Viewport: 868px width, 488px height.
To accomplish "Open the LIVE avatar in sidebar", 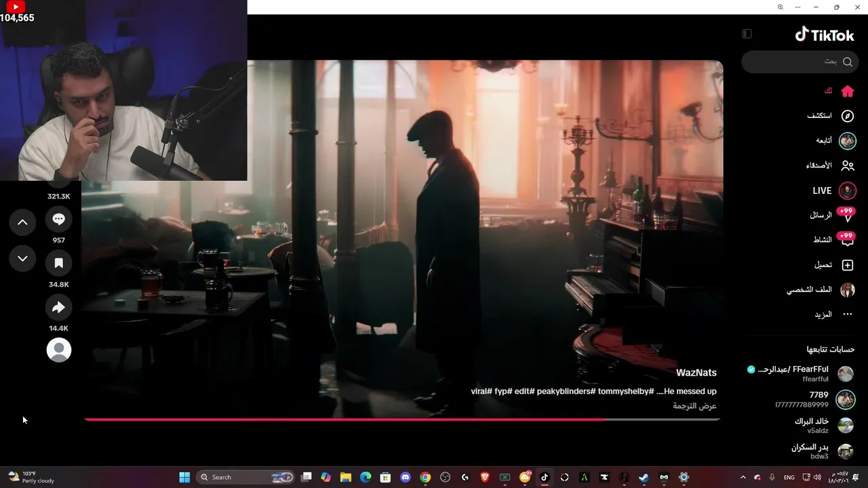I will [x=847, y=190].
